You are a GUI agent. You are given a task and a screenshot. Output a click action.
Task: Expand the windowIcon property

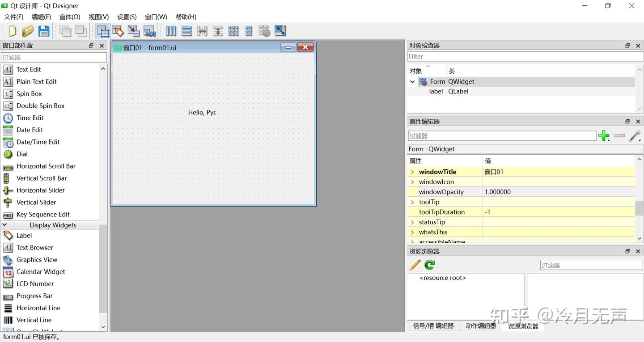click(x=412, y=182)
